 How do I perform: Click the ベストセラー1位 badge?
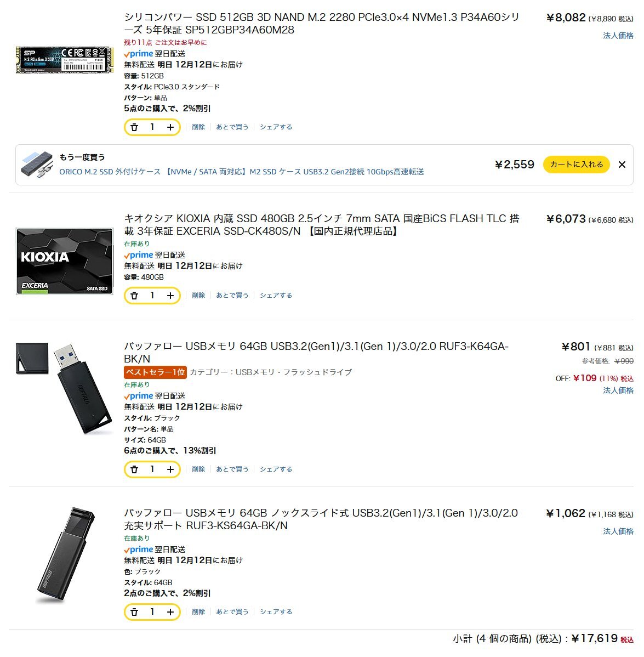point(155,372)
